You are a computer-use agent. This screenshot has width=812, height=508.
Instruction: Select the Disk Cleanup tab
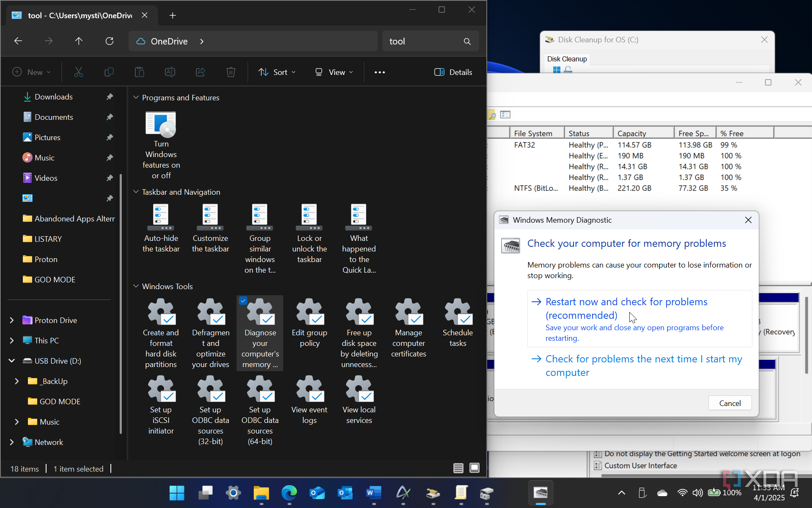click(567, 59)
